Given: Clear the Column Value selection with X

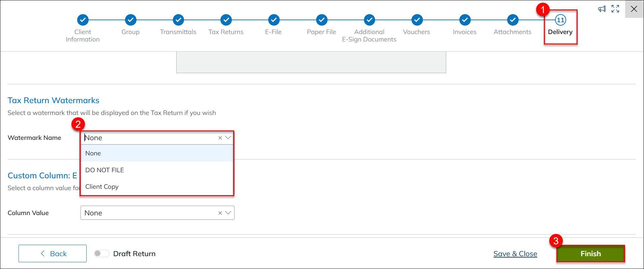Looking at the screenshot, I should pos(220,213).
